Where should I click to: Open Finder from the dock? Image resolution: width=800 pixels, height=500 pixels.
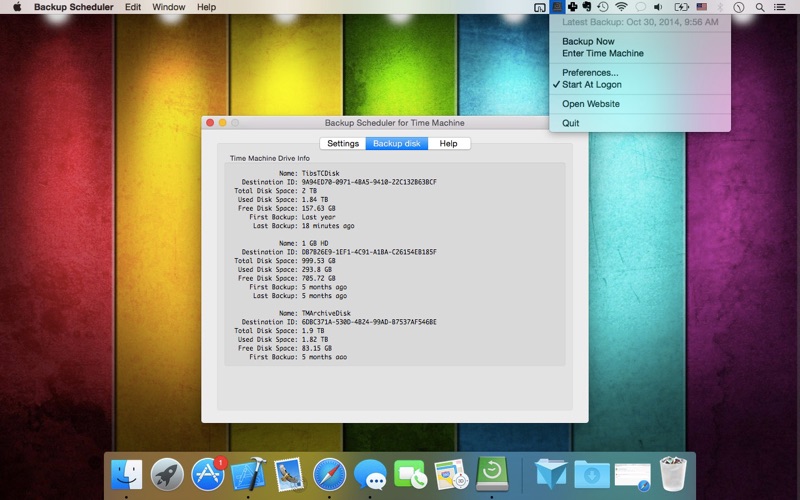(127, 474)
